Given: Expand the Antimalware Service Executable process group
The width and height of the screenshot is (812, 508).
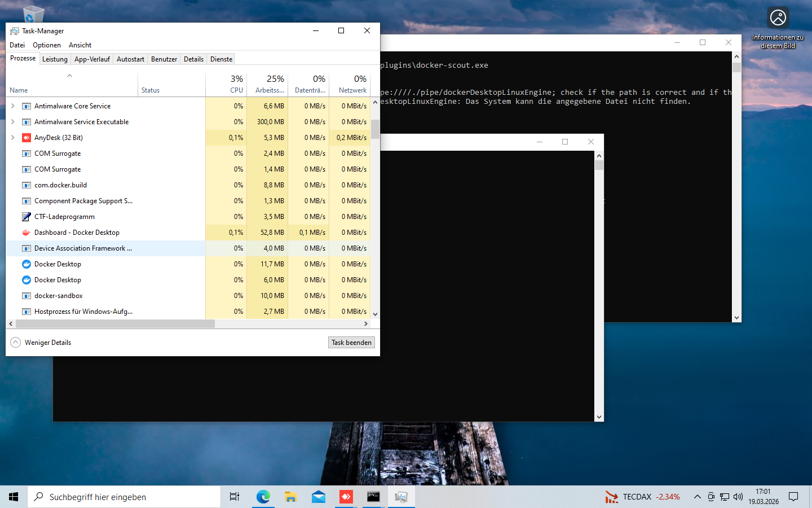Looking at the screenshot, I should [13, 122].
